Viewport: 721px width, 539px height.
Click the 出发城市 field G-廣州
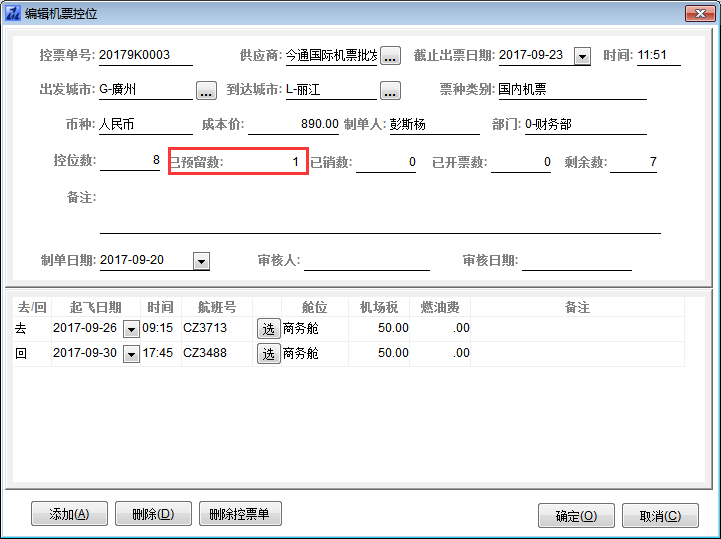tap(146, 90)
